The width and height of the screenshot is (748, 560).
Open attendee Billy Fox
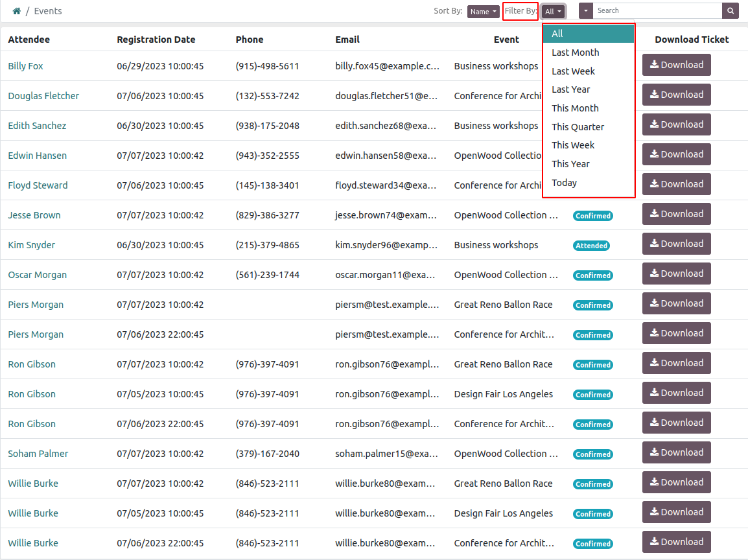(x=25, y=66)
